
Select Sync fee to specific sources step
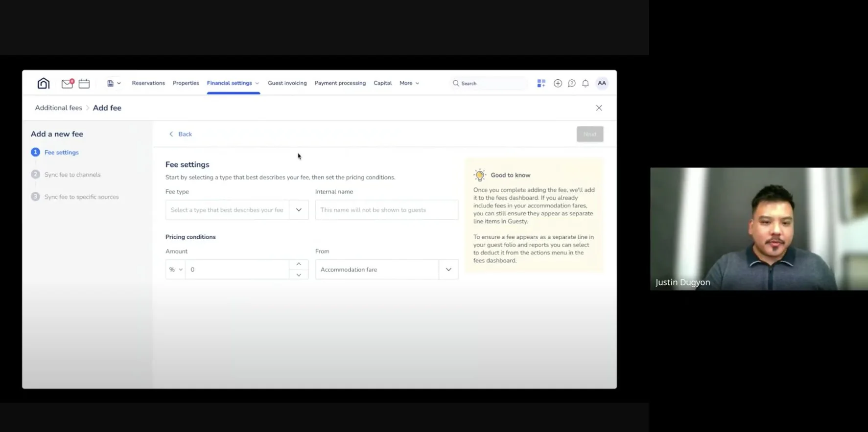point(75,197)
